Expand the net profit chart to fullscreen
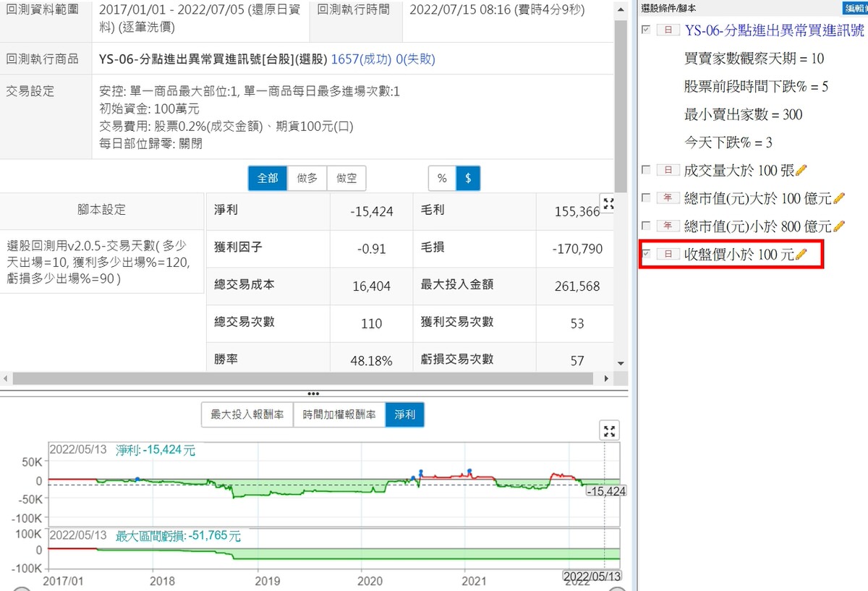 point(610,431)
